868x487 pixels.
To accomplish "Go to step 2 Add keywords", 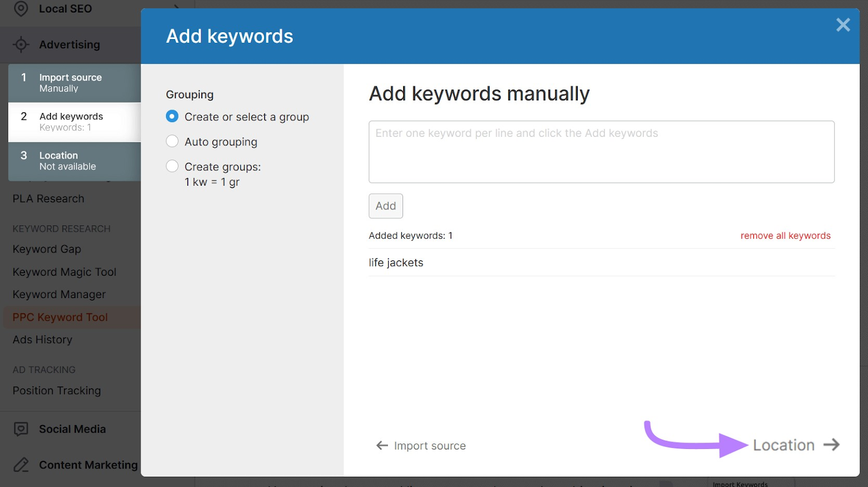I will 74,122.
